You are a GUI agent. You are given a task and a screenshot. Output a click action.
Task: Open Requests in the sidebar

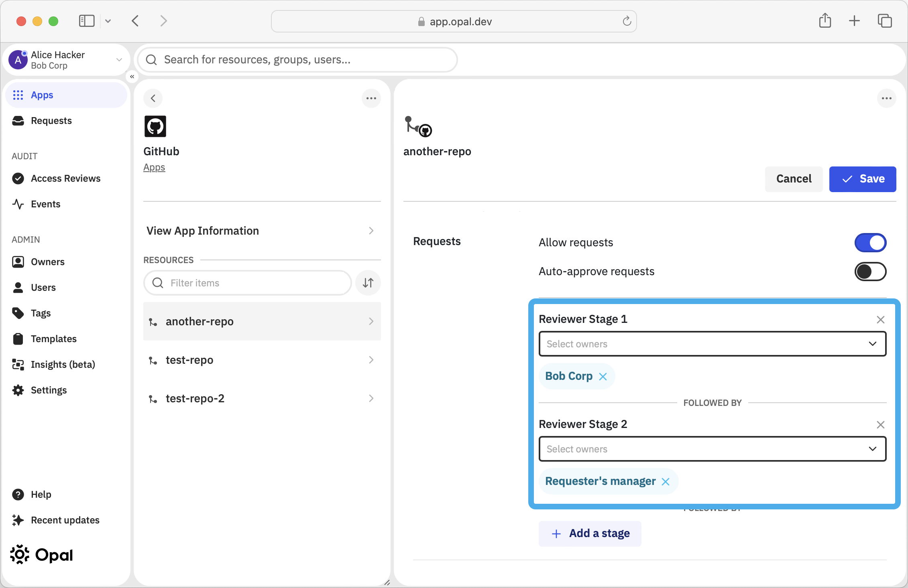51,121
